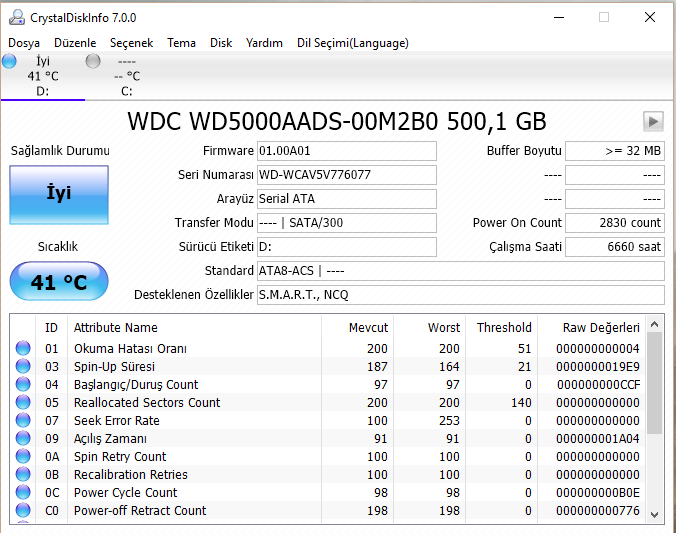Click status orb beside Seek Error Rate

[x=23, y=421]
